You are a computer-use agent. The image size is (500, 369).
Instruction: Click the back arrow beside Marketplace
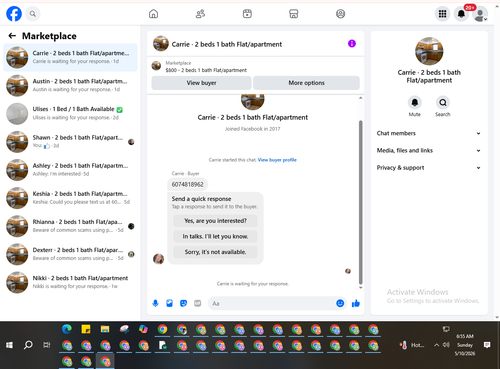(12, 36)
